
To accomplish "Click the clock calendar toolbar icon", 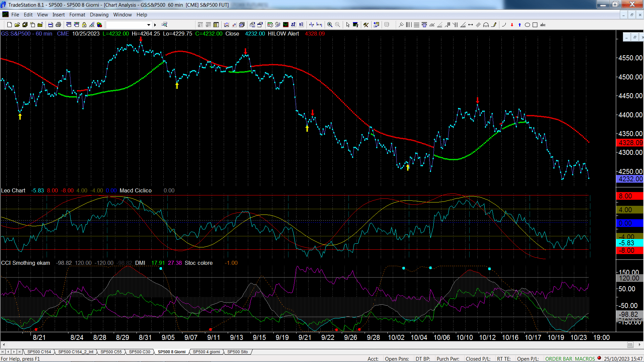I will (x=270, y=24).
